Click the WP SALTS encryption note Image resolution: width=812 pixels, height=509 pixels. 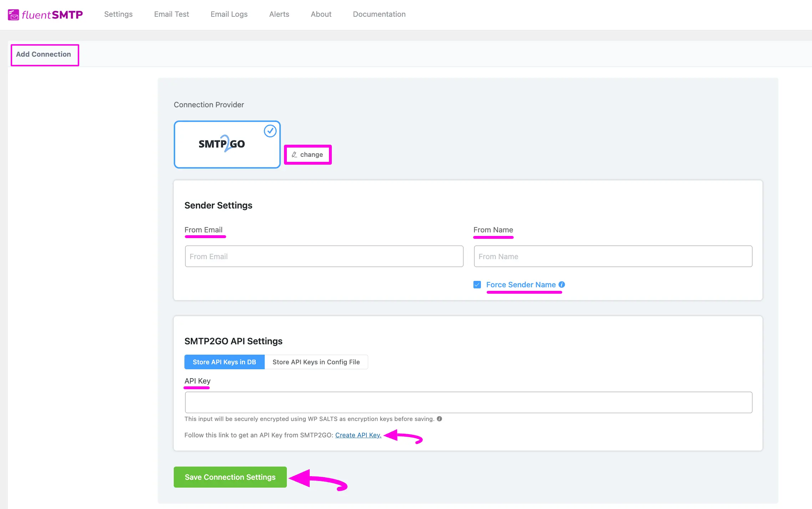(309, 419)
